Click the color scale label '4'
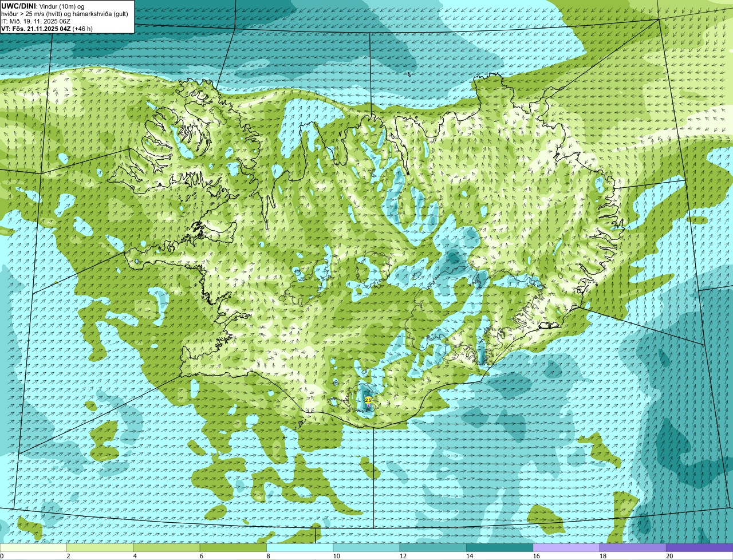This screenshot has width=733, height=560. pyautogui.click(x=135, y=556)
